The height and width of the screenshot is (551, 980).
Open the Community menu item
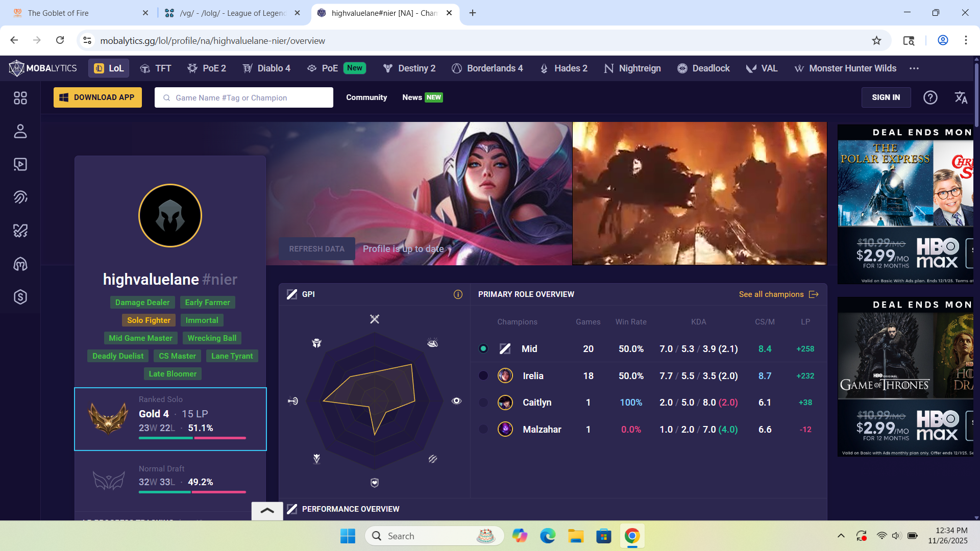tap(366, 97)
